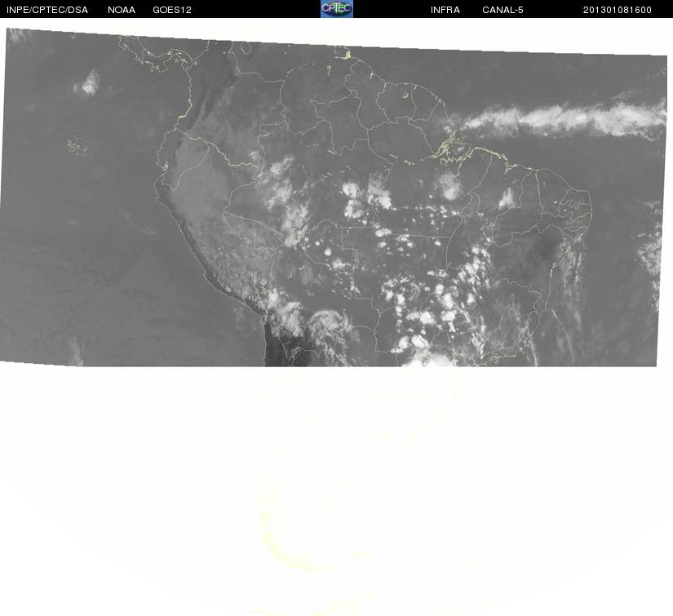Click the GOES12 satellite label
Screen dimensions: 673x616
click(x=172, y=10)
